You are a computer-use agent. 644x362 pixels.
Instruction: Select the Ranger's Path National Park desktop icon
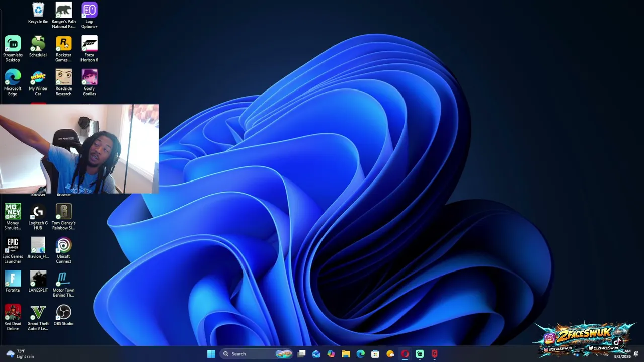pos(63,16)
